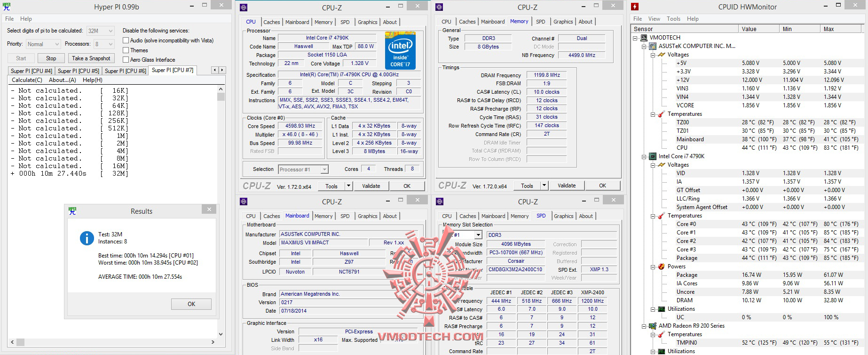Open the Help menu in Hyper PI
The image size is (868, 355).
(x=26, y=19)
